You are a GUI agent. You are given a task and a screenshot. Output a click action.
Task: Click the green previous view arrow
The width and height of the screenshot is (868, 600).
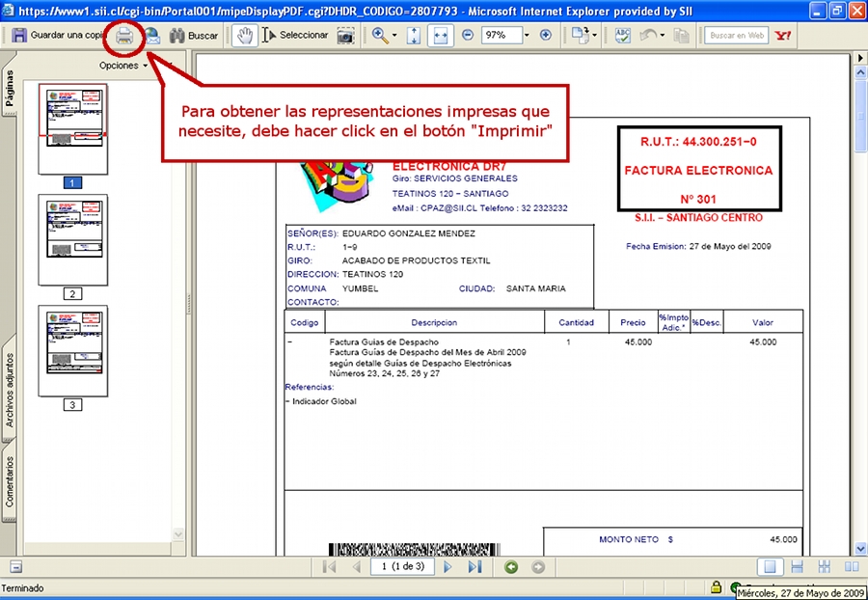[x=511, y=567]
